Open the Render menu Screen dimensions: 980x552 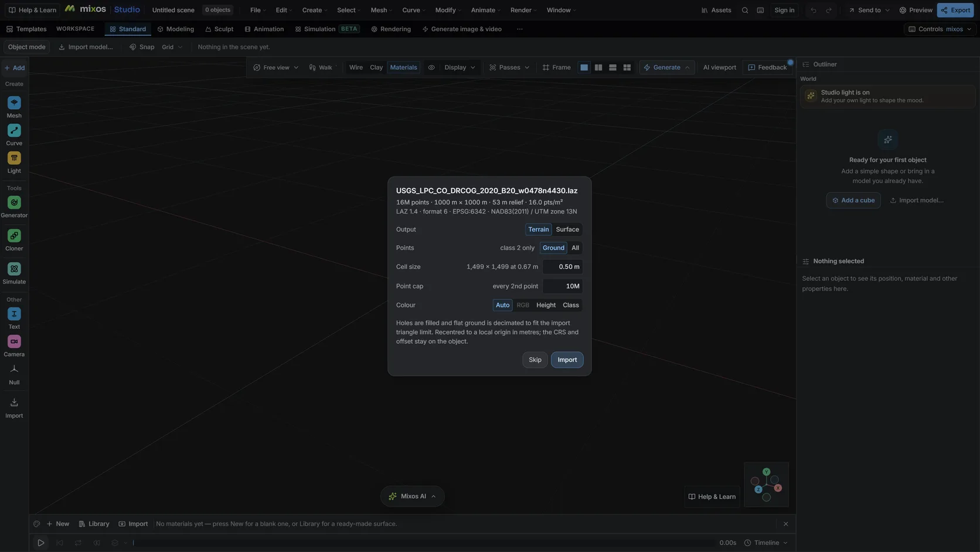point(523,10)
